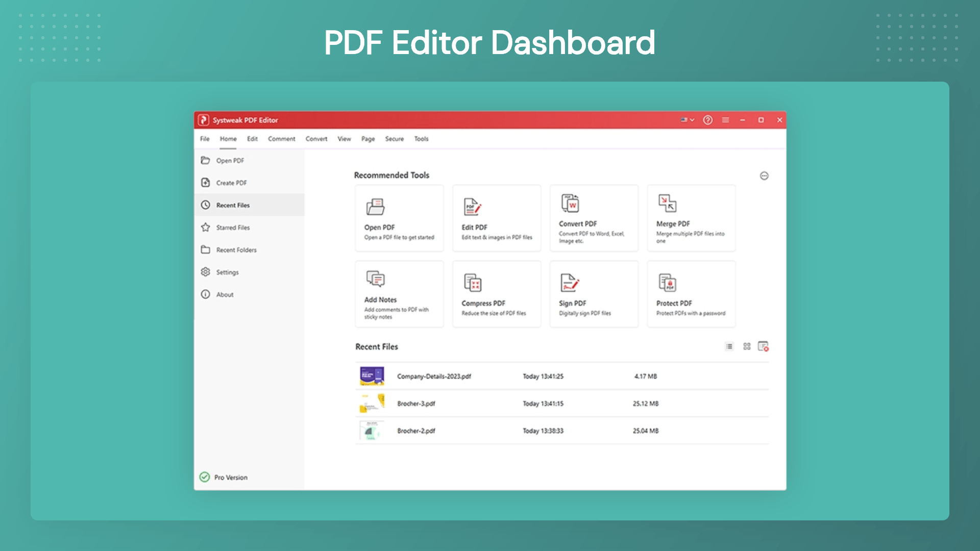Click the Settings gear icon

[x=205, y=272]
